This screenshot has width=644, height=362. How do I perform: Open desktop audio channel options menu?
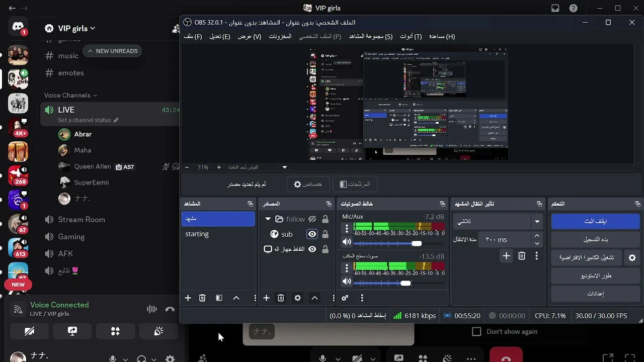click(x=347, y=268)
